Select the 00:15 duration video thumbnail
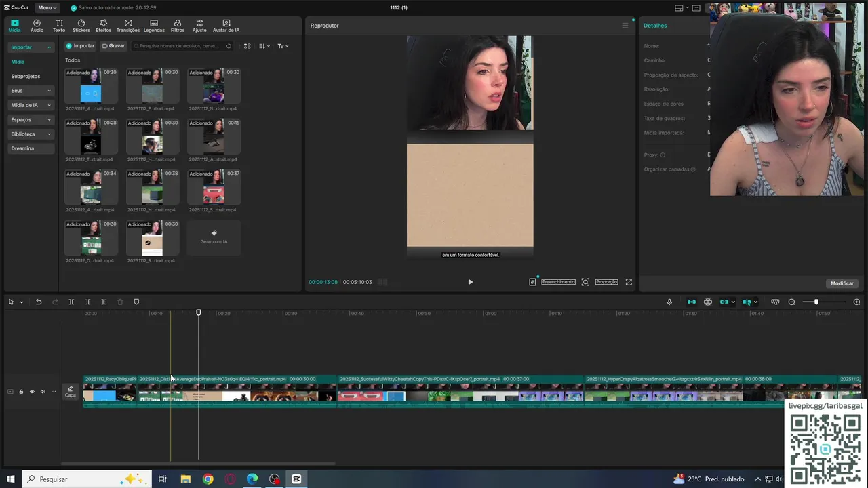This screenshot has height=488, width=868. [x=214, y=136]
